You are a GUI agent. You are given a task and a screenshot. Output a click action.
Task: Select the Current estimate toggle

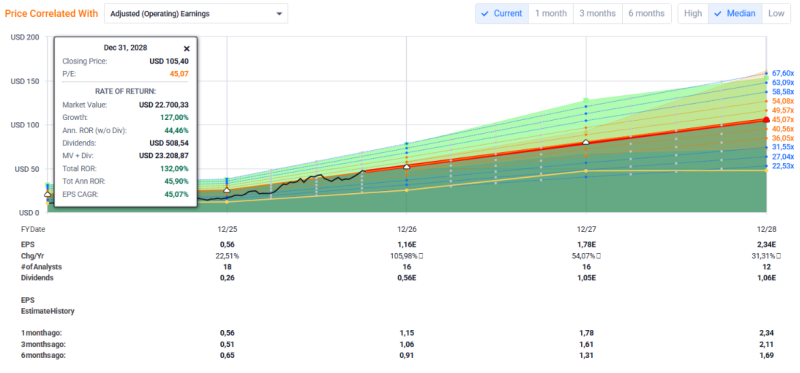(502, 14)
